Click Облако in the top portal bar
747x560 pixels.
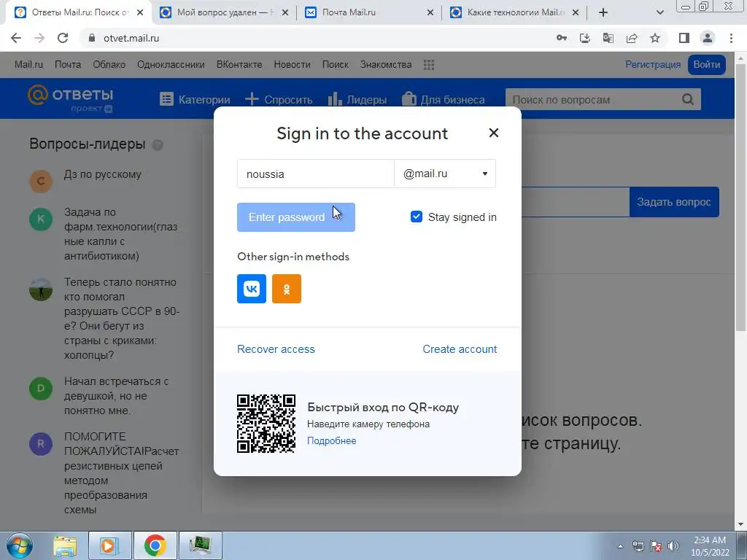[109, 64]
